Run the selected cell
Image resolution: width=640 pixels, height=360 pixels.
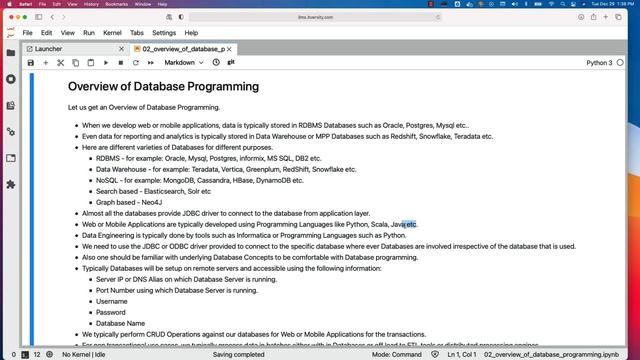tap(106, 63)
